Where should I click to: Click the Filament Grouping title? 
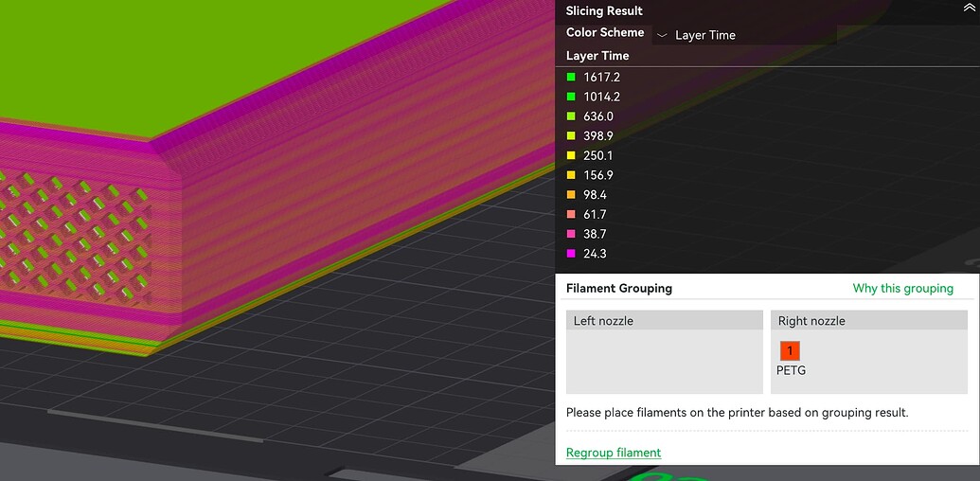[x=618, y=289]
